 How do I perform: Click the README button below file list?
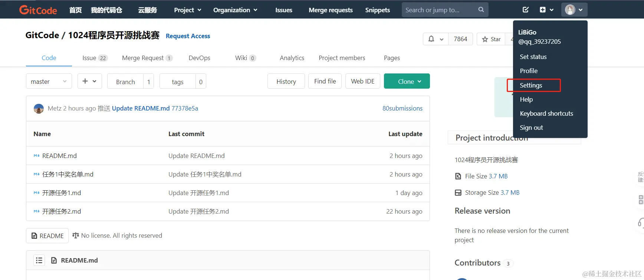tap(47, 236)
